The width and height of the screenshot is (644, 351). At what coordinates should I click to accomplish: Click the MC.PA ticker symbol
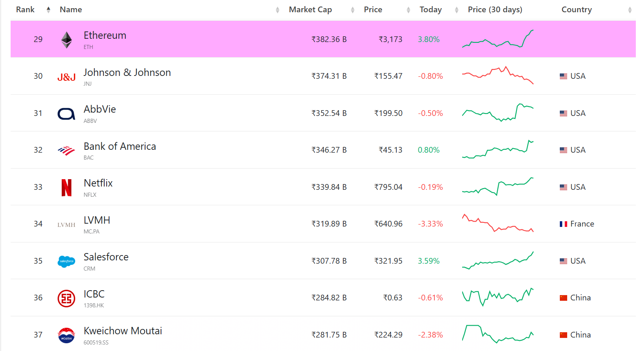(x=92, y=231)
